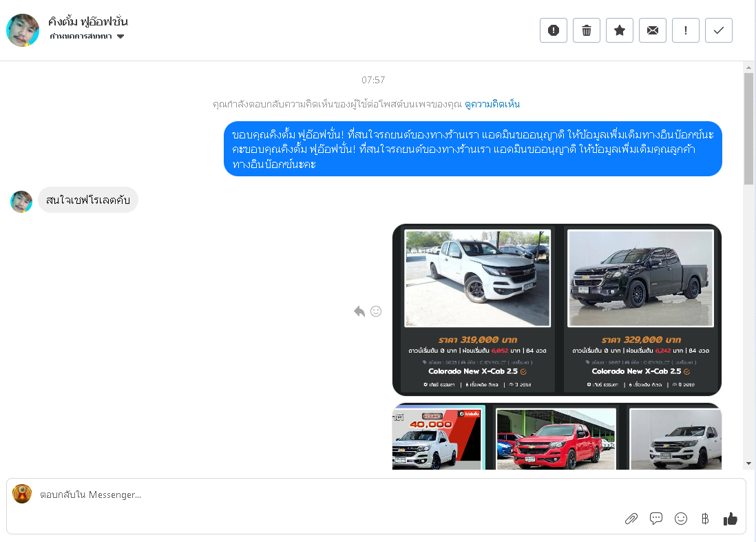
Task: Click the blue auto-reply message bubble
Action: pos(472,149)
